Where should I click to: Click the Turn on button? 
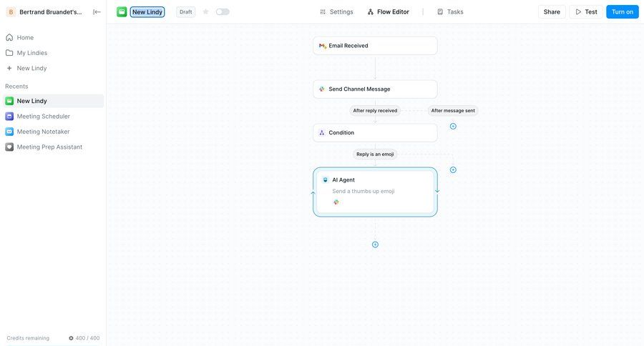(x=623, y=12)
